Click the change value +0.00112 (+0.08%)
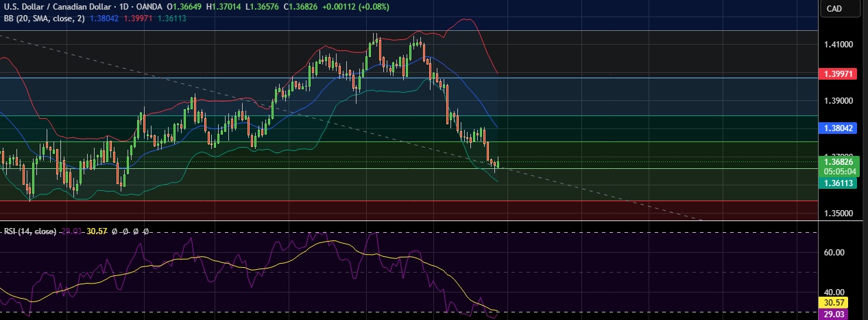 355,7
